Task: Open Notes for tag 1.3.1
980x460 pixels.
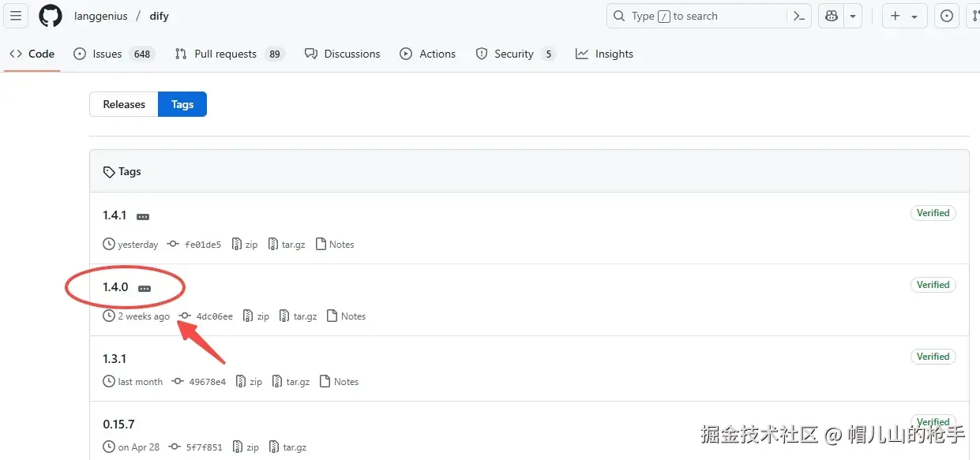Action: 340,382
